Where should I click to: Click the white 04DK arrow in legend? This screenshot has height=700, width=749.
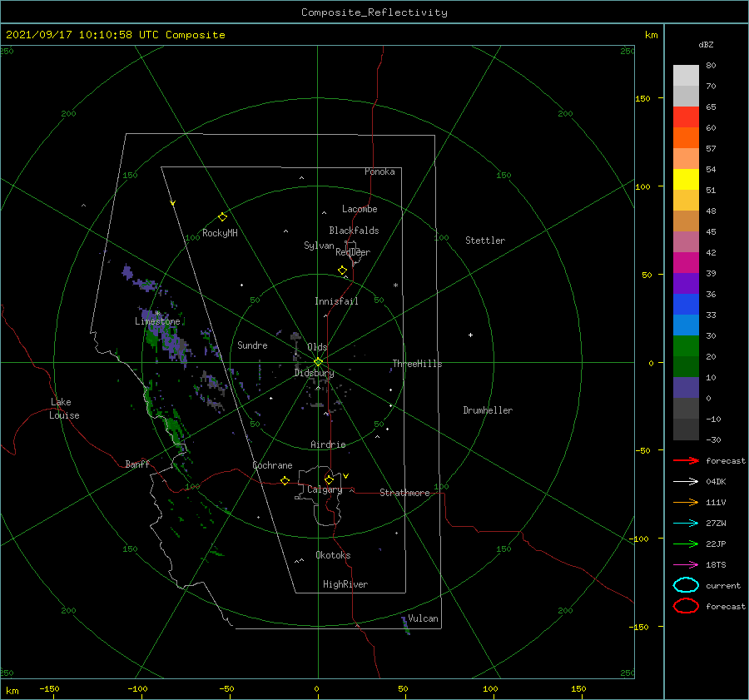pyautogui.click(x=686, y=481)
